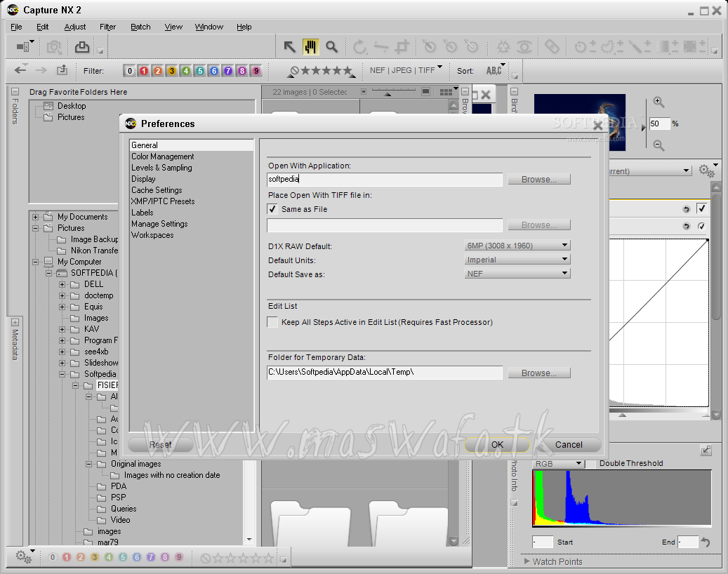Viewport: 728px width, 574px height.
Task: Click the browser Back arrow
Action: (20, 71)
